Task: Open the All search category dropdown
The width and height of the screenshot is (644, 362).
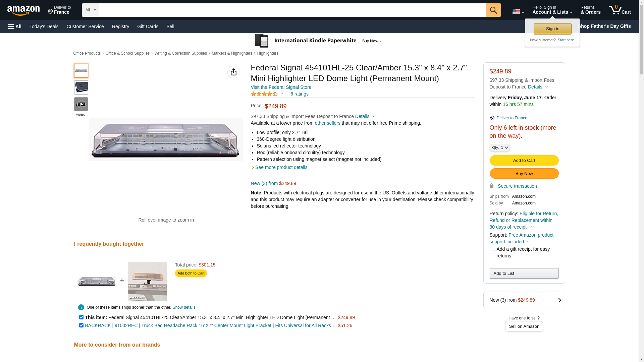Action: pyautogui.click(x=91, y=10)
